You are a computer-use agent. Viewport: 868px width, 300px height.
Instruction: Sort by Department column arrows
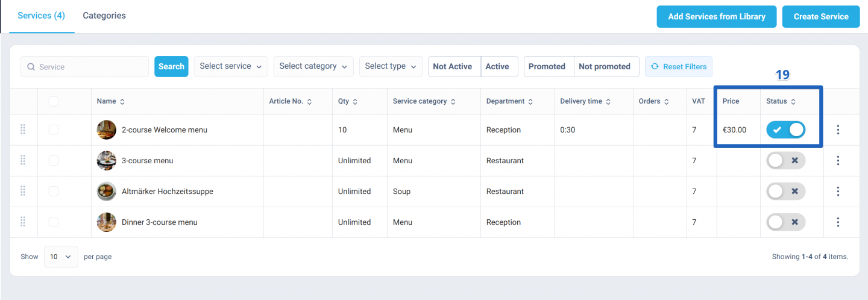(530, 102)
